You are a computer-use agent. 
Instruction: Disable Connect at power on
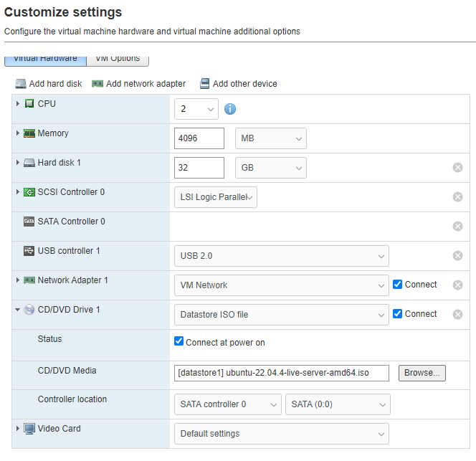[x=179, y=341]
